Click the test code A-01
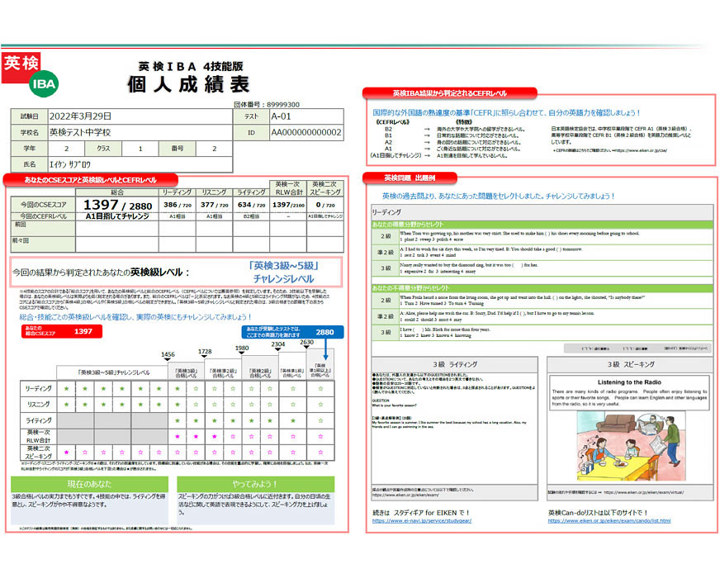The image size is (720, 588). [281, 116]
